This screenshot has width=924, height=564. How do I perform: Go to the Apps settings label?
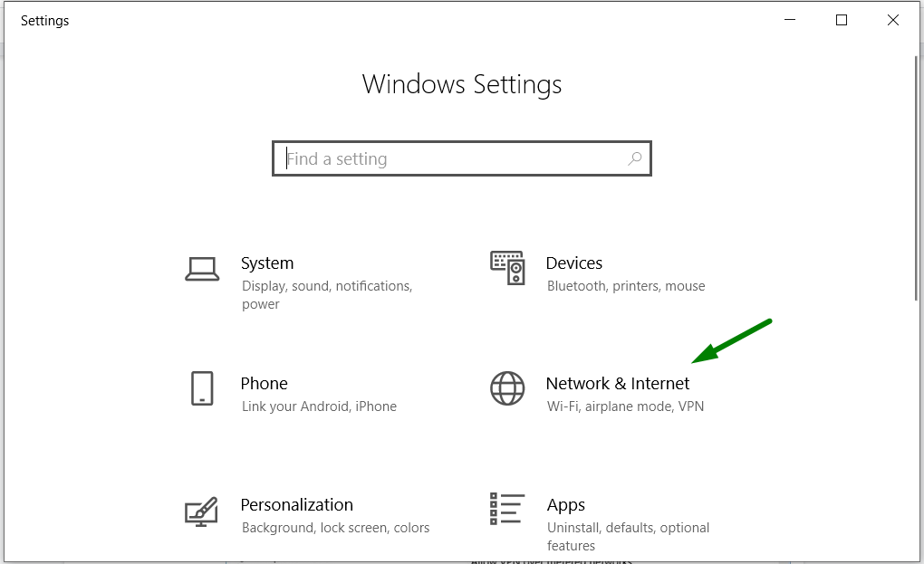point(565,505)
